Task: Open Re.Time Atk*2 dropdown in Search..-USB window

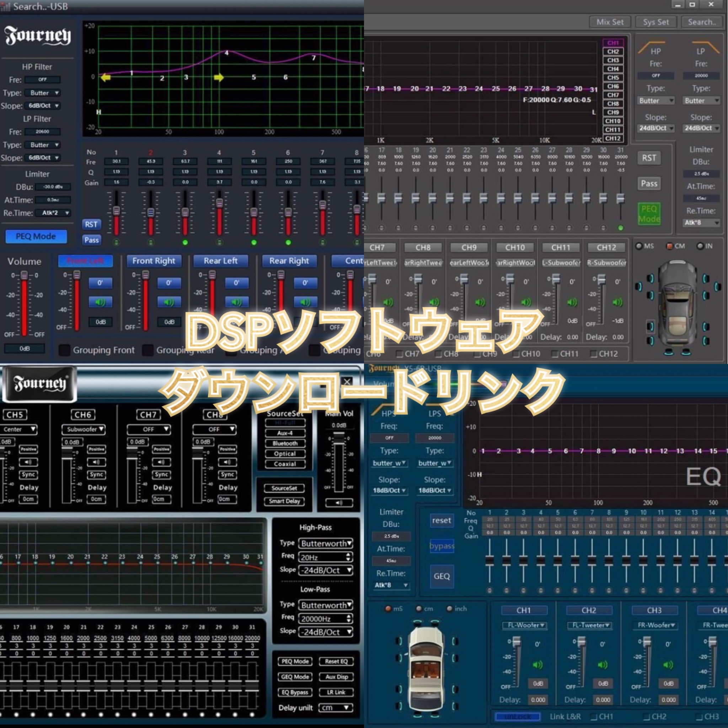Action: pyautogui.click(x=53, y=213)
